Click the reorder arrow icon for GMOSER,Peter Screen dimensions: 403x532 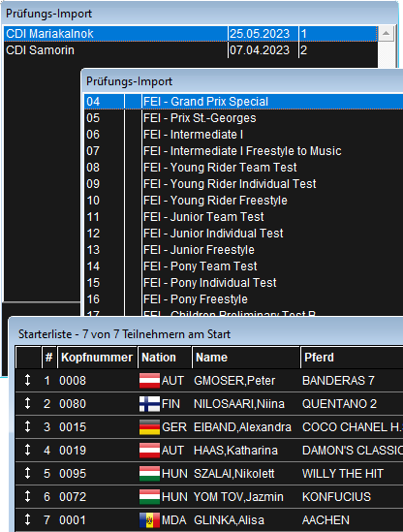tap(28, 380)
